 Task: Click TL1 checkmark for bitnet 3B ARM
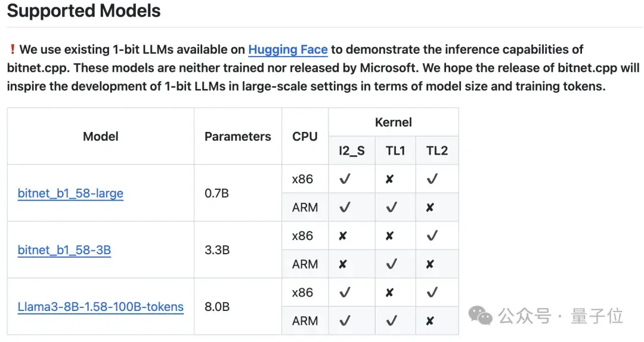[392, 264]
